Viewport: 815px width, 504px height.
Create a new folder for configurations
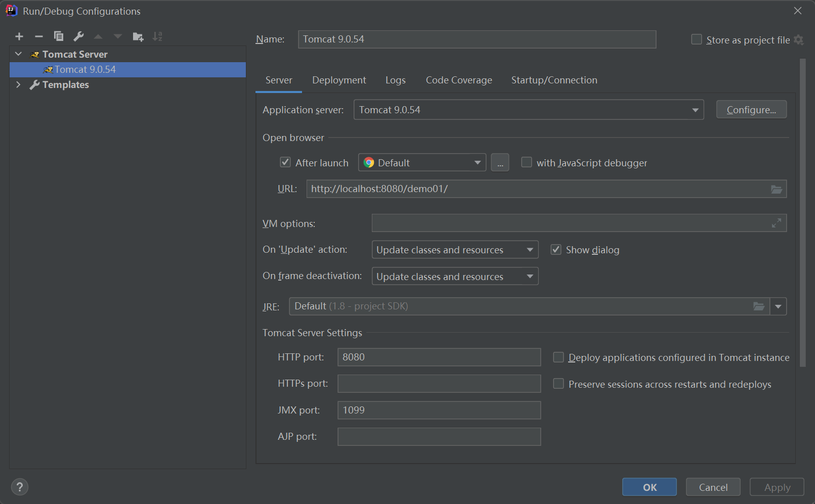point(138,36)
